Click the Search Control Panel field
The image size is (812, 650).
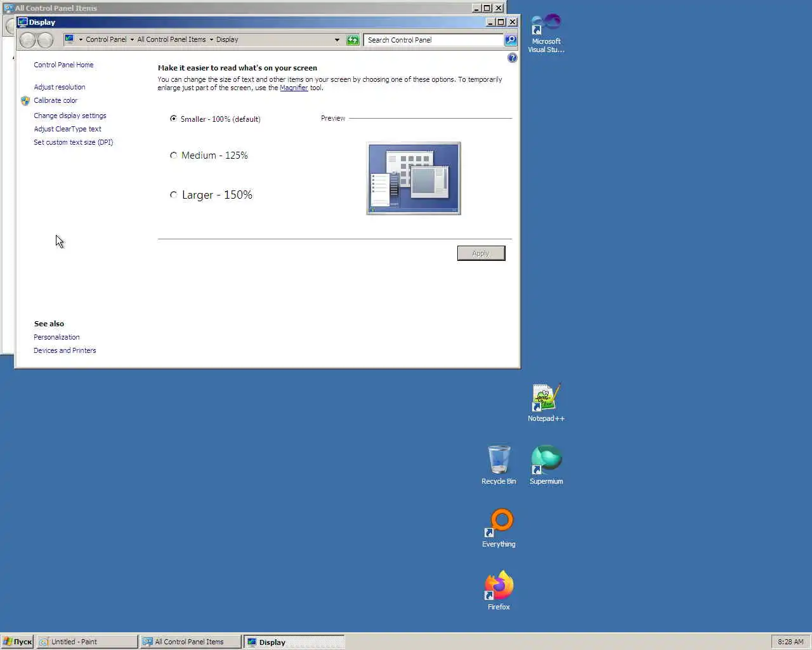[433, 40]
